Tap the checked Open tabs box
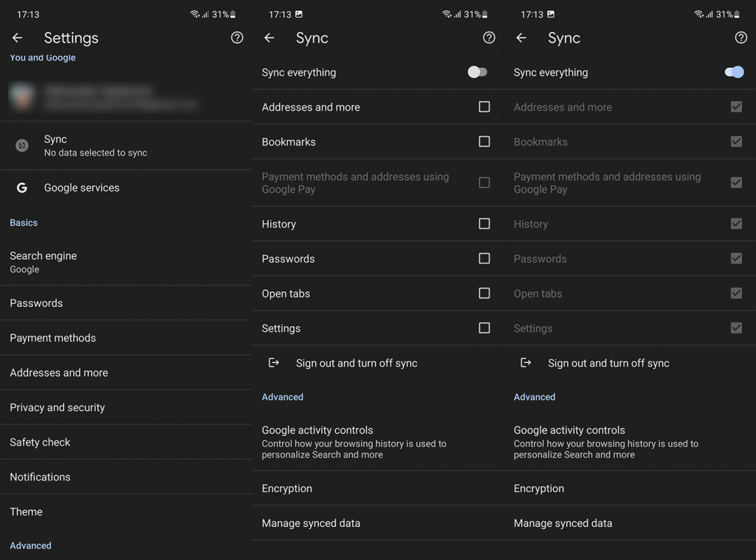756x560 pixels. 736,293
